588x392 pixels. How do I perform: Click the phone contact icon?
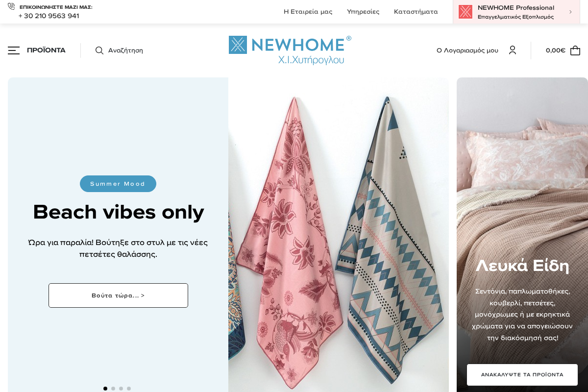[11, 6]
